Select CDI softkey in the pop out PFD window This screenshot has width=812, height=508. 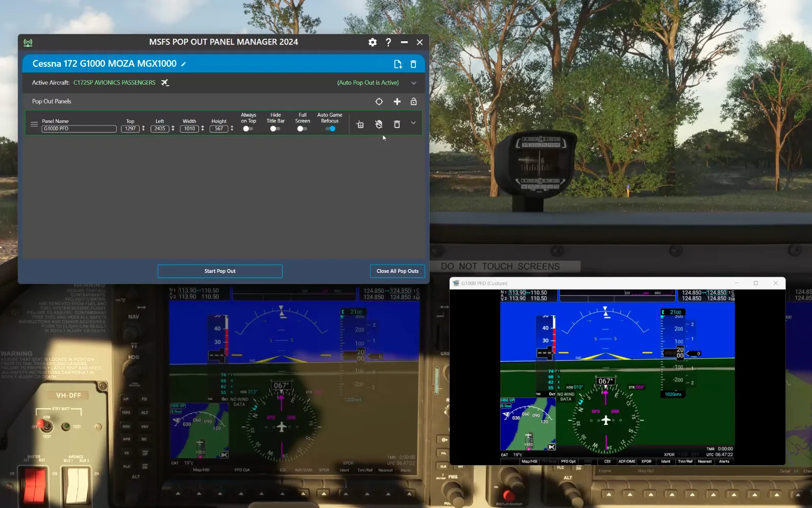(x=607, y=462)
